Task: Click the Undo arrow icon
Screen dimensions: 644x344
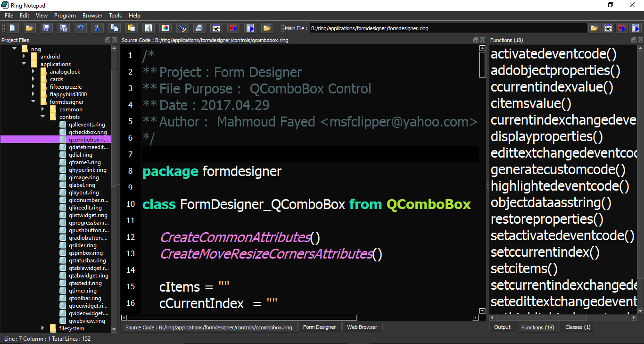Action: [x=80, y=28]
